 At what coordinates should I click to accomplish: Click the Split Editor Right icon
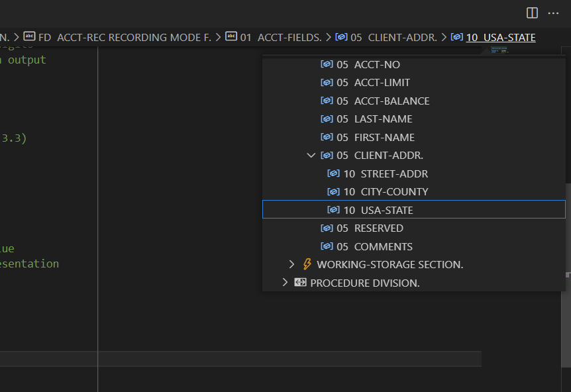tap(532, 13)
